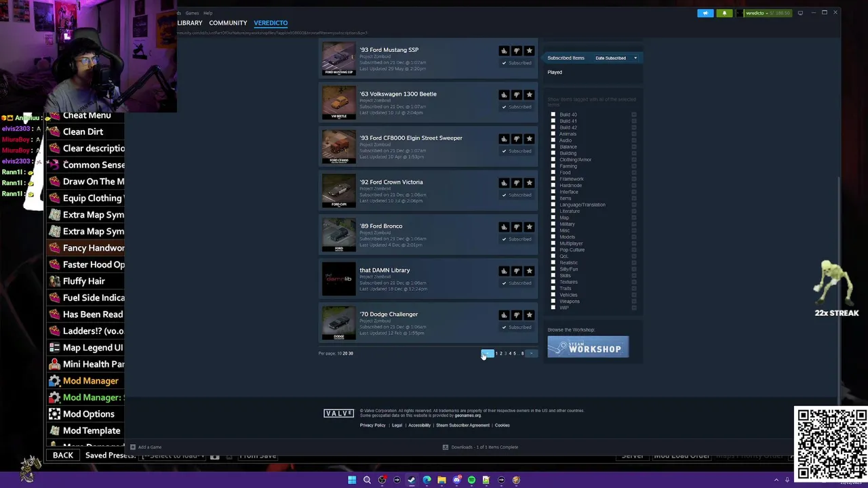
Task: Open LIBRARY tab in Steam
Action: pyautogui.click(x=190, y=23)
